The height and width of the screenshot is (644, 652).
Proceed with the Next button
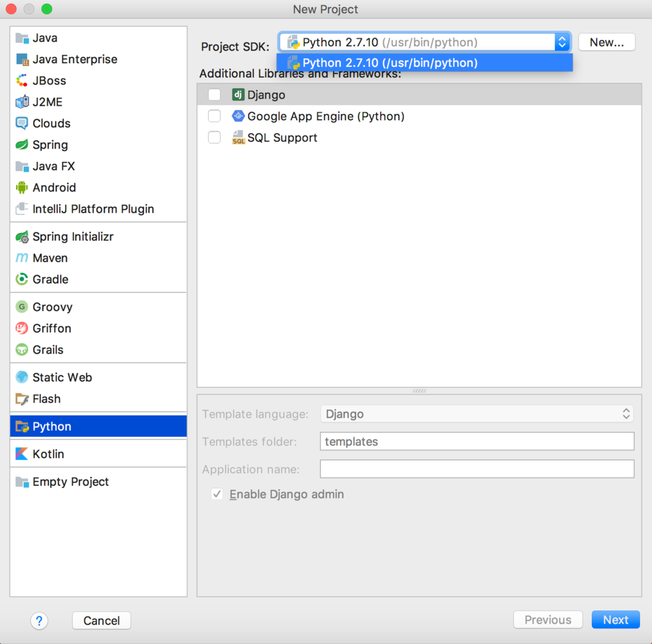(x=616, y=620)
